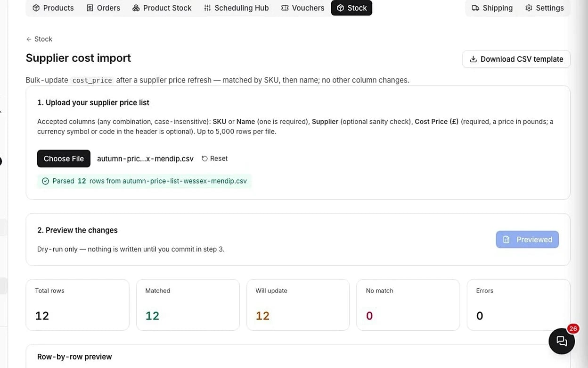Click the Total rows card

click(77, 305)
